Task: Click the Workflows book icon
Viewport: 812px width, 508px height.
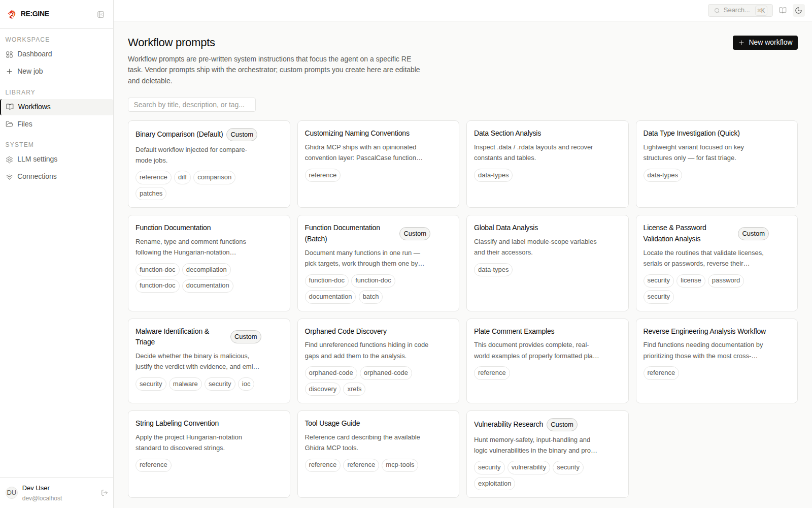Action: point(10,107)
